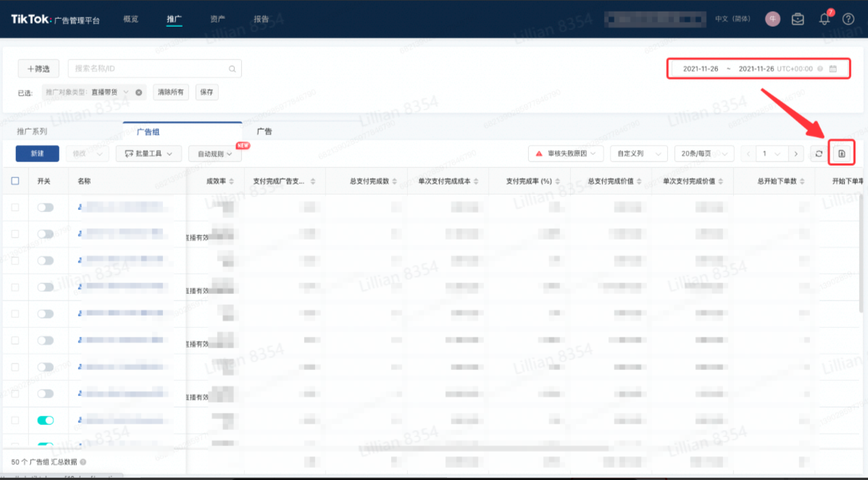Expand the 批量工具 dropdown
The width and height of the screenshot is (868, 480).
click(x=149, y=153)
